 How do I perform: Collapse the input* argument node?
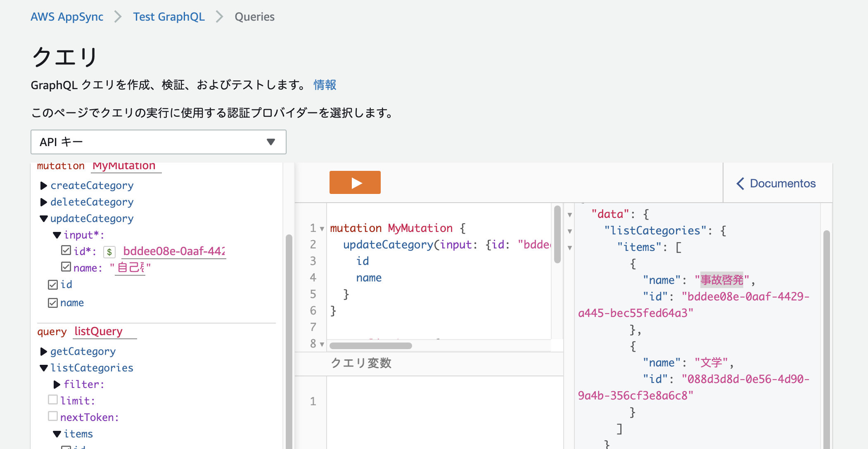point(57,235)
